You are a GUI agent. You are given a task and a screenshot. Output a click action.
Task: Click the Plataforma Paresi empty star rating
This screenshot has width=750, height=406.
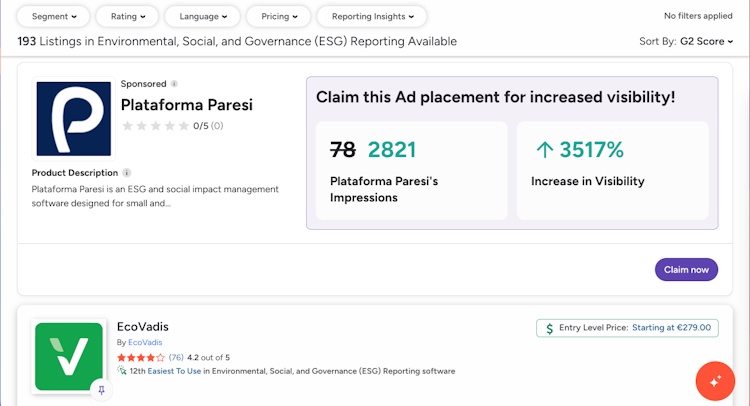pos(155,126)
